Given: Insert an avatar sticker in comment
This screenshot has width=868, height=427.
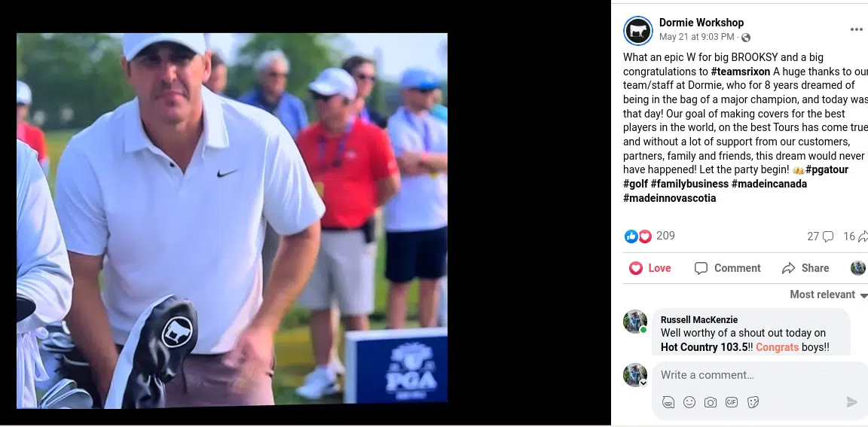Looking at the screenshot, I should 668,403.
